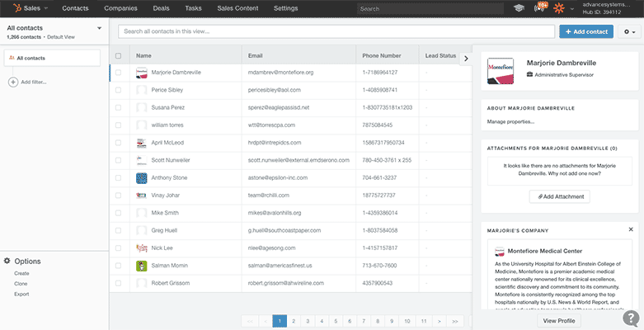
Task: Click the gear icon next to Add contact
Action: (629, 31)
